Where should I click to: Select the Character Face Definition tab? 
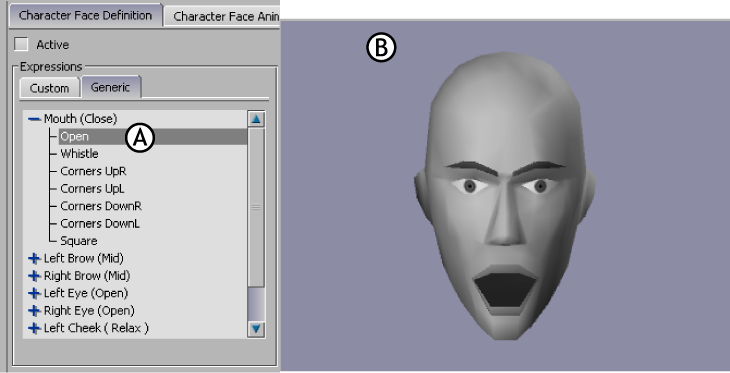point(85,15)
